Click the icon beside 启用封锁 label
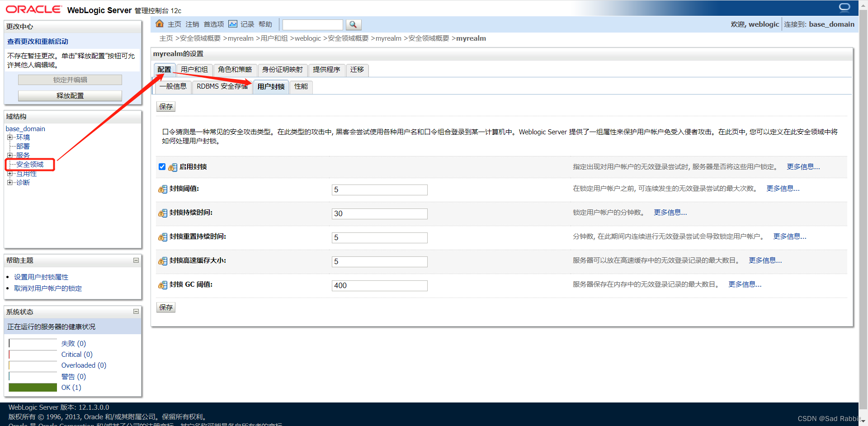The height and width of the screenshot is (426, 868). point(173,167)
